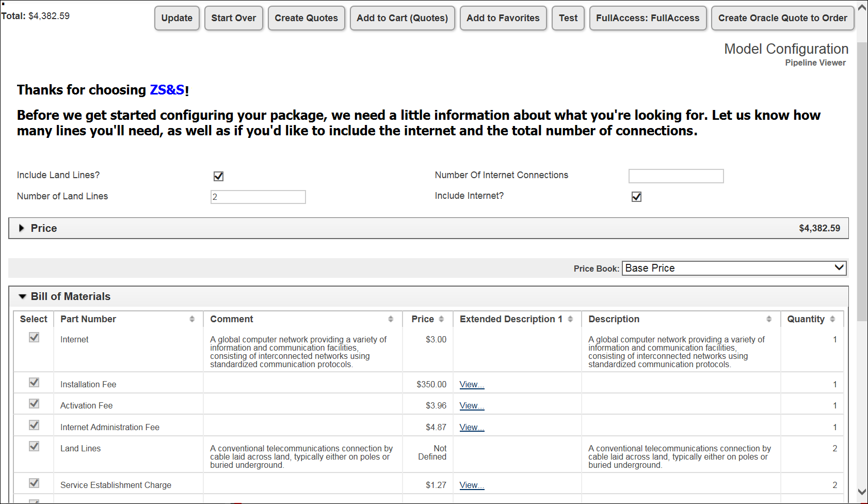Click FullAccess: FullAccess button
868x504 pixels.
point(648,18)
